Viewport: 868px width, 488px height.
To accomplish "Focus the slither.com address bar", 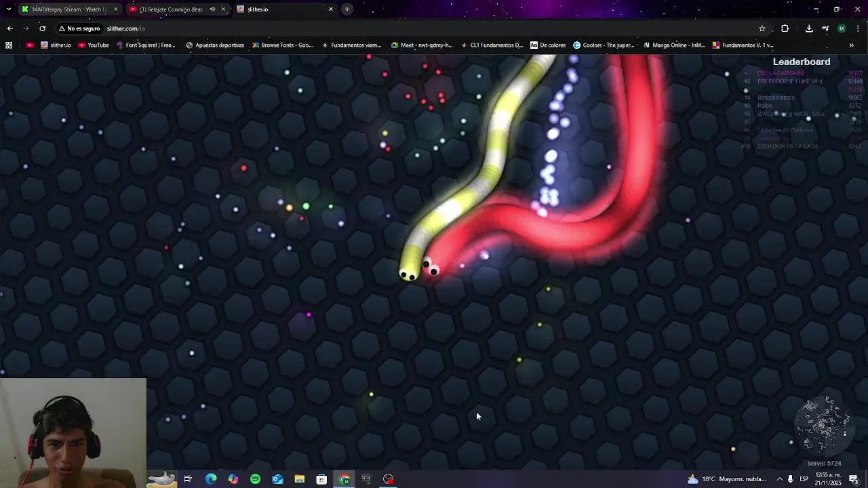I will (x=407, y=28).
